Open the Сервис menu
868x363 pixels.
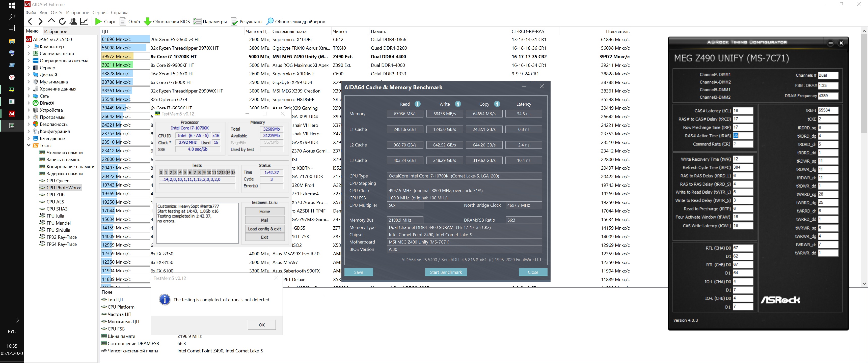point(100,12)
